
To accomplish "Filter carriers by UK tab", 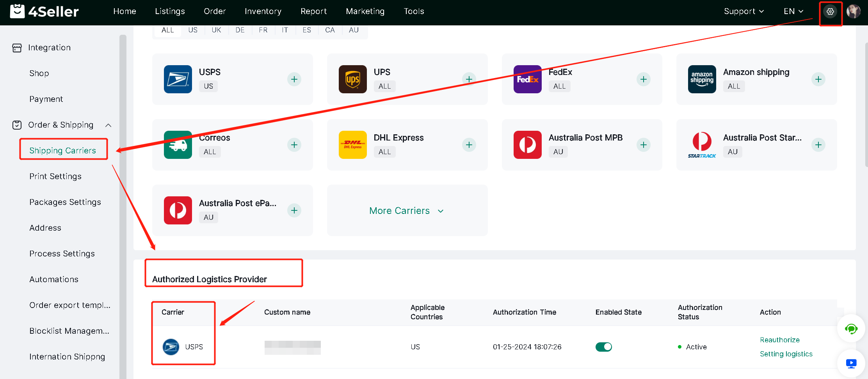I will [x=216, y=30].
